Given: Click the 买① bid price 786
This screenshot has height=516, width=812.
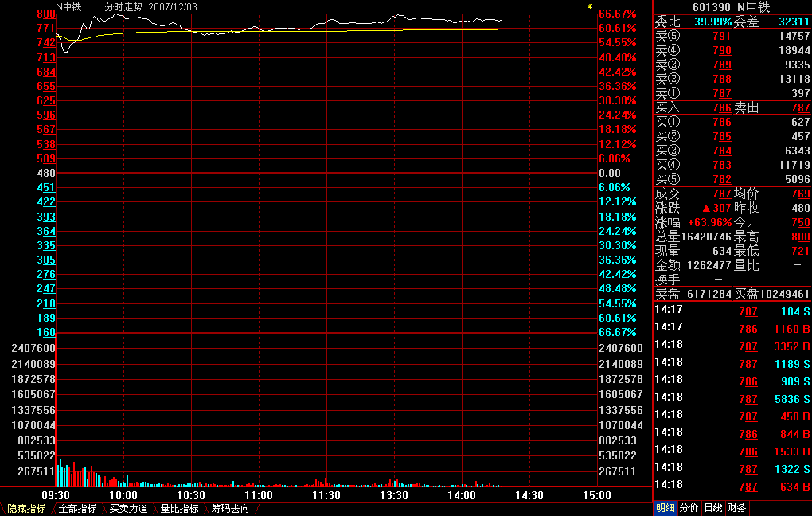Looking at the screenshot, I should [x=721, y=123].
